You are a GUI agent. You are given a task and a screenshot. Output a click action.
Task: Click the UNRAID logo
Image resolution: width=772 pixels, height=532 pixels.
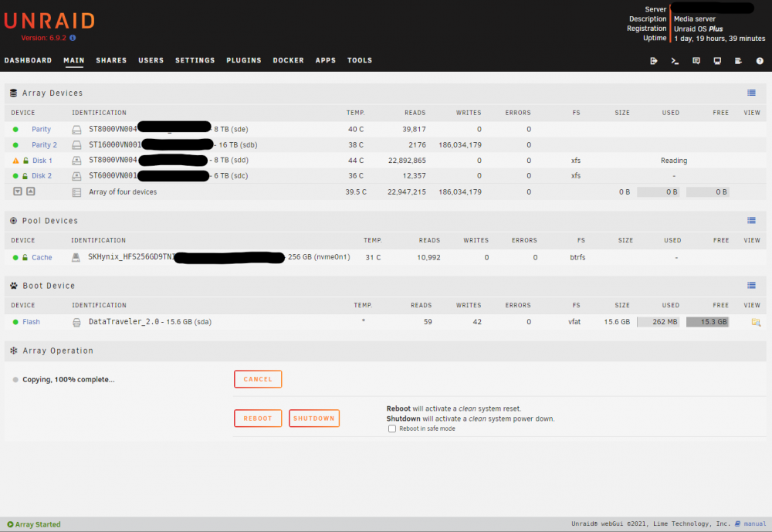pos(49,21)
